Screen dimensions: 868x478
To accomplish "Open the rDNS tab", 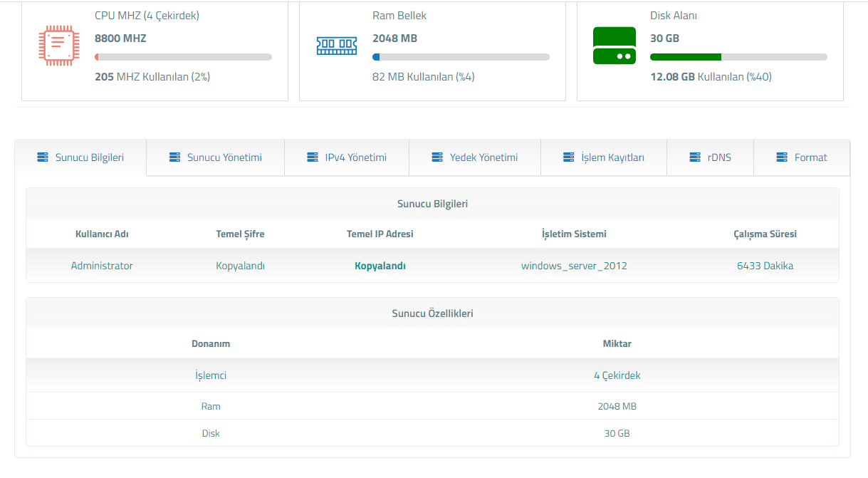I will pyautogui.click(x=718, y=157).
